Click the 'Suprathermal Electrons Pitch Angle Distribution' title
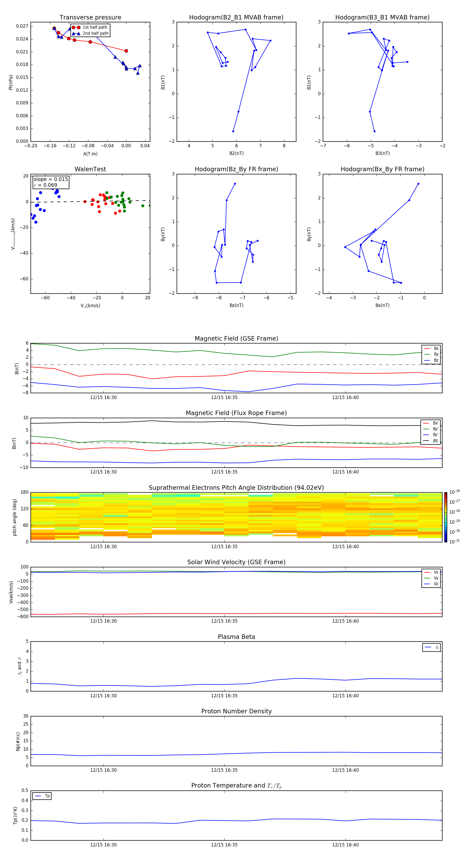Image resolution: width=473 pixels, height=868 pixels. (x=236, y=488)
